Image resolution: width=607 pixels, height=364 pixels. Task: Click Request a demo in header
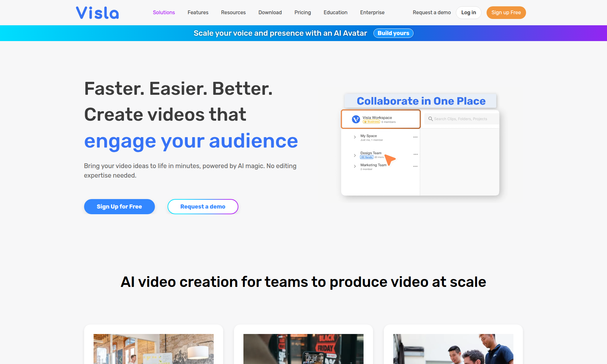point(432,13)
